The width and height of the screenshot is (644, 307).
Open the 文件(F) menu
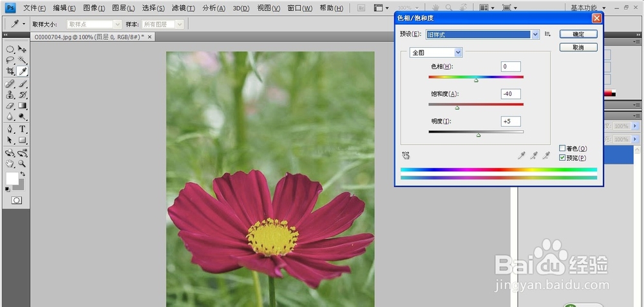(x=35, y=8)
